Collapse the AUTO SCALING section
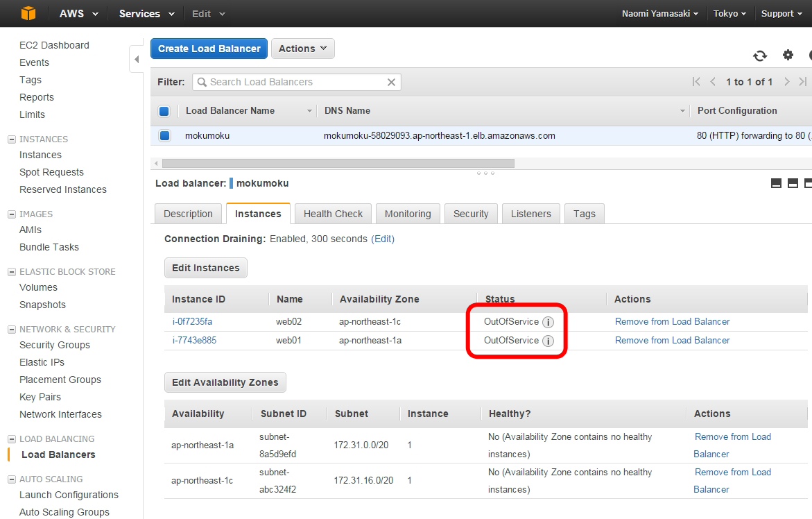This screenshot has height=519, width=812. 11,479
